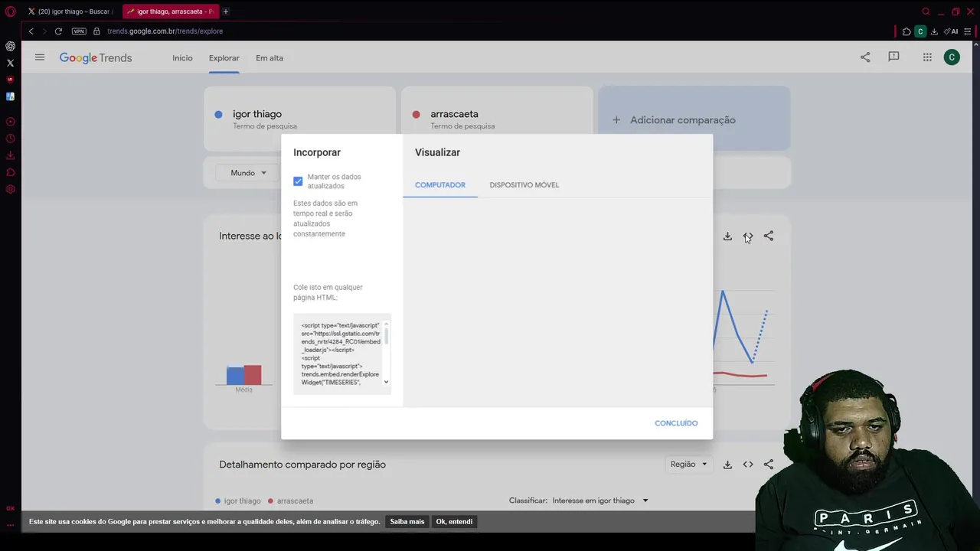Screen dimensions: 980x551
Task: Click the address bar URL
Action: pyautogui.click(x=165, y=31)
